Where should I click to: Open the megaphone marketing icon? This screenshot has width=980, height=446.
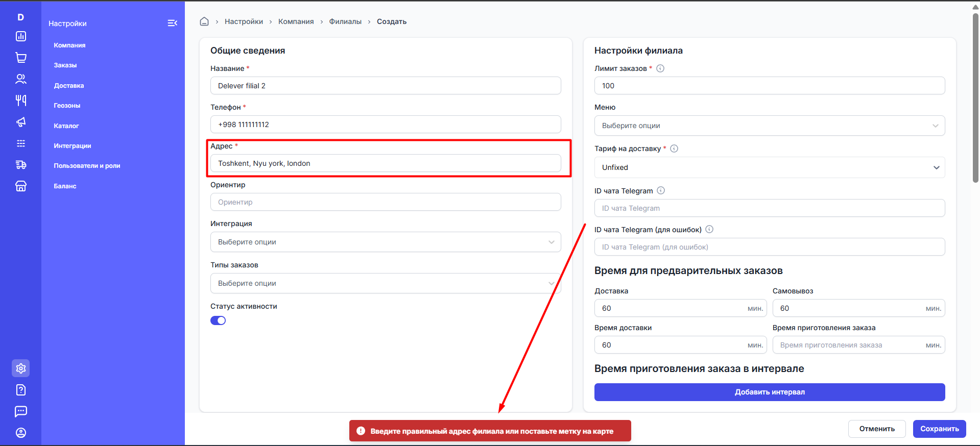(21, 122)
